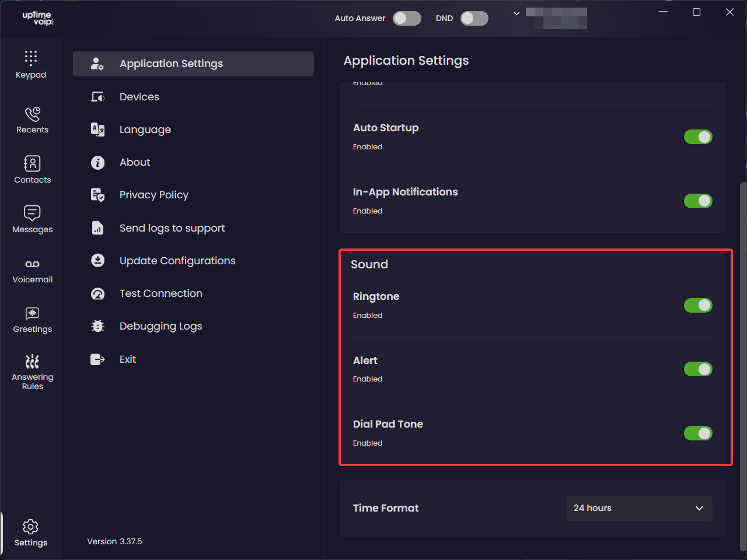Image resolution: width=747 pixels, height=560 pixels.
Task: Turn off the Auto Startup toggle
Action: point(698,137)
